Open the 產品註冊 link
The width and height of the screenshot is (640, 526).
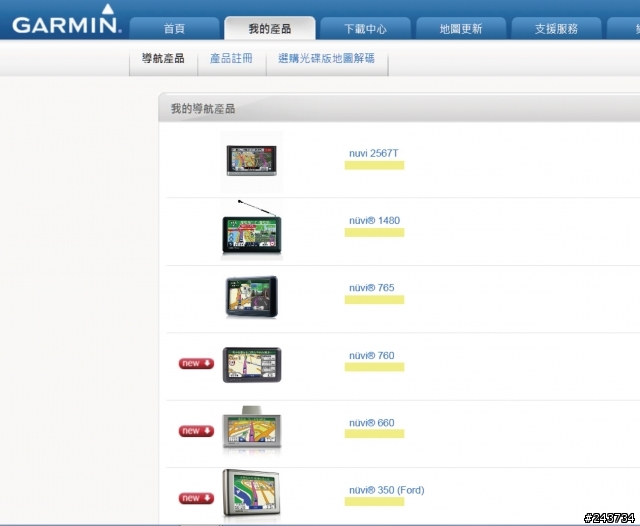tap(231, 58)
